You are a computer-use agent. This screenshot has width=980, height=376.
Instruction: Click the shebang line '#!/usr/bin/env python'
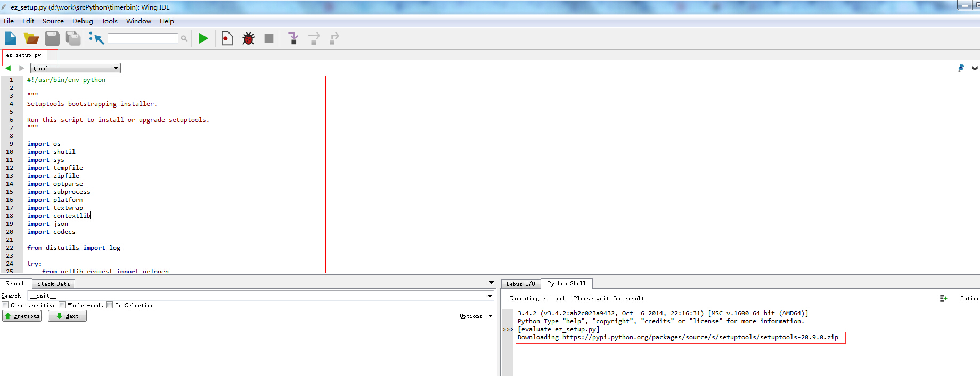click(x=66, y=80)
